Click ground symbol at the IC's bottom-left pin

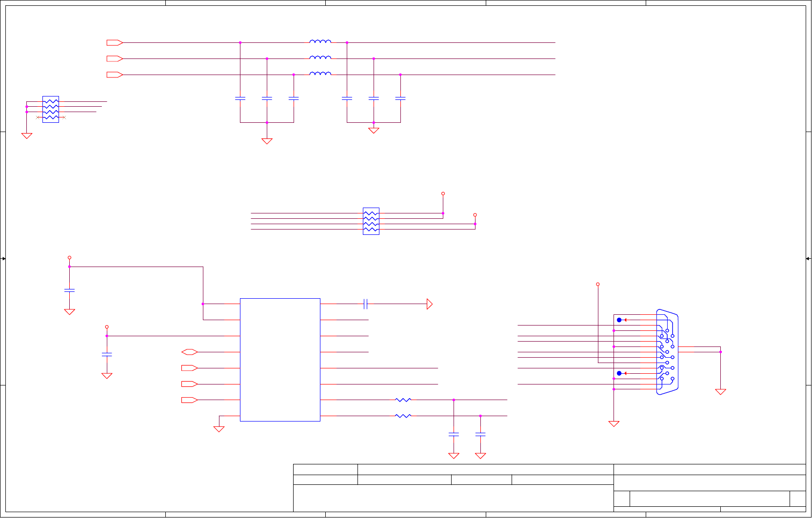[219, 429]
